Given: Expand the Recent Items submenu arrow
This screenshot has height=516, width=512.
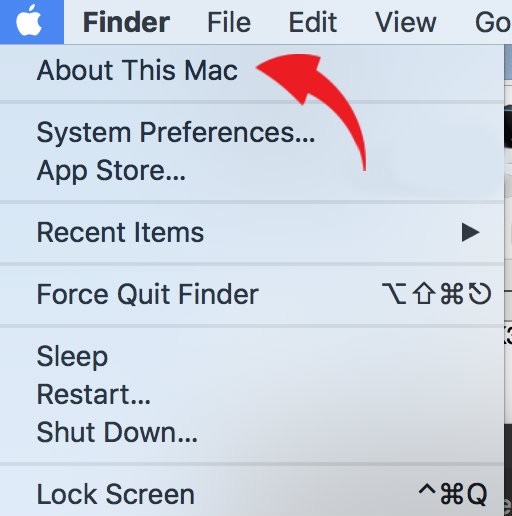Looking at the screenshot, I should click(471, 233).
